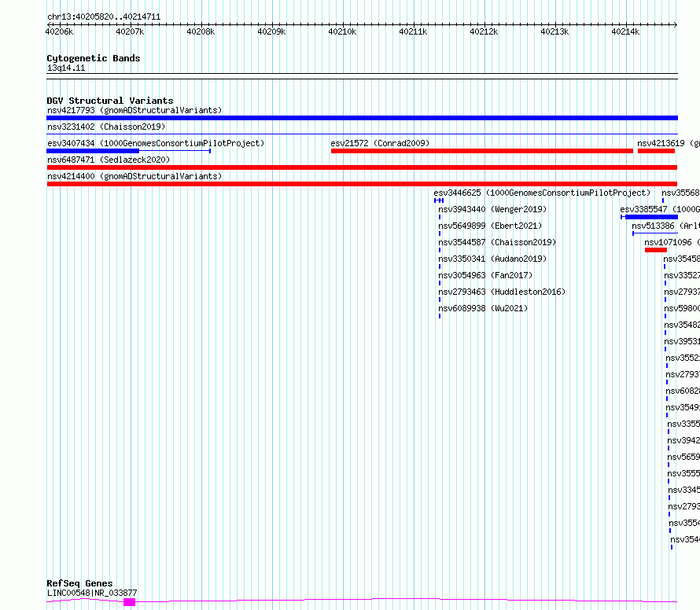Open variant nsv6089938 (Wu2021)

[x=483, y=308]
